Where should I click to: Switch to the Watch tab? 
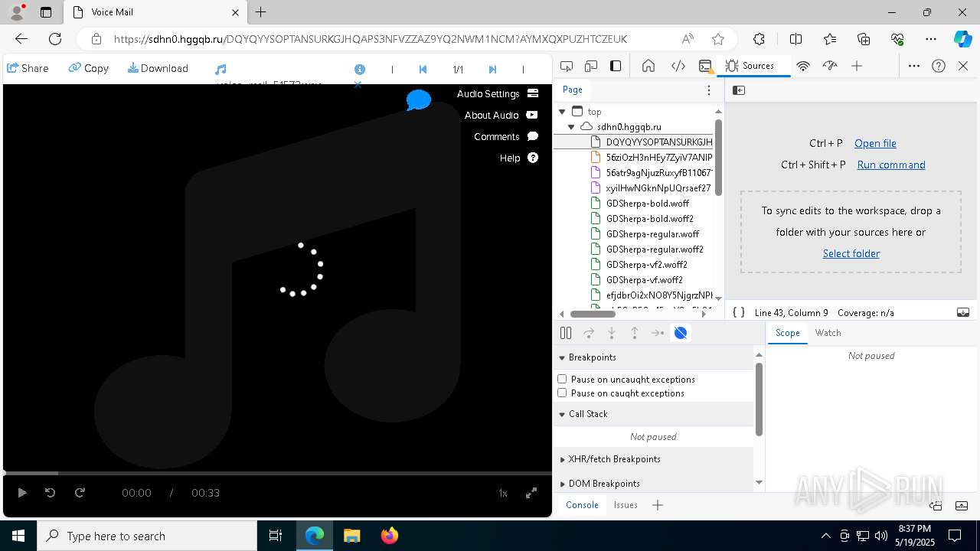point(828,333)
